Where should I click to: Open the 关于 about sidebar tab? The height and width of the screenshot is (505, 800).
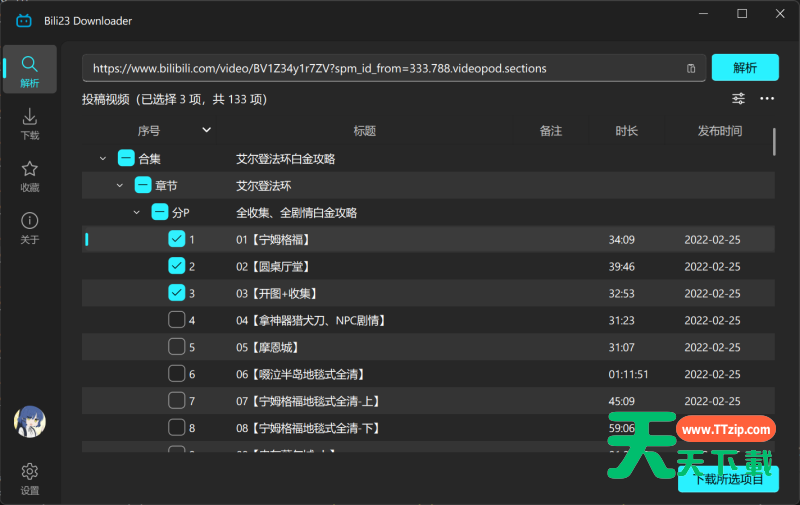(30, 228)
